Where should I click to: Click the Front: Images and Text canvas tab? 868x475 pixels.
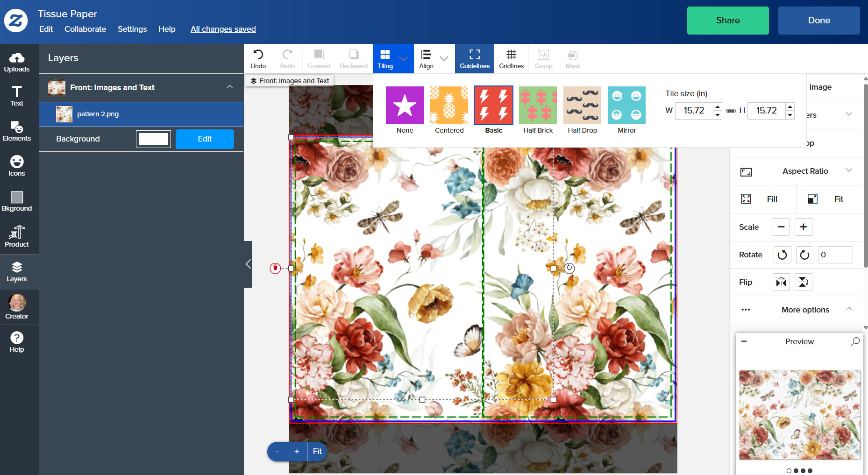290,81
